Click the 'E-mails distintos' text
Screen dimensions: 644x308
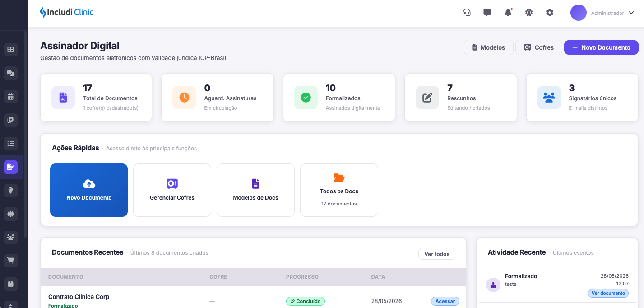pyautogui.click(x=588, y=108)
